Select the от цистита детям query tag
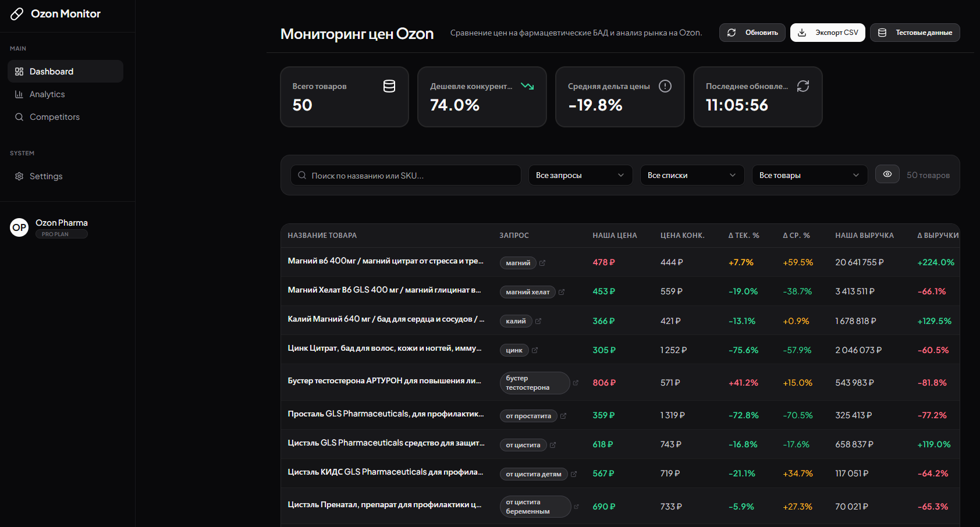 point(534,474)
